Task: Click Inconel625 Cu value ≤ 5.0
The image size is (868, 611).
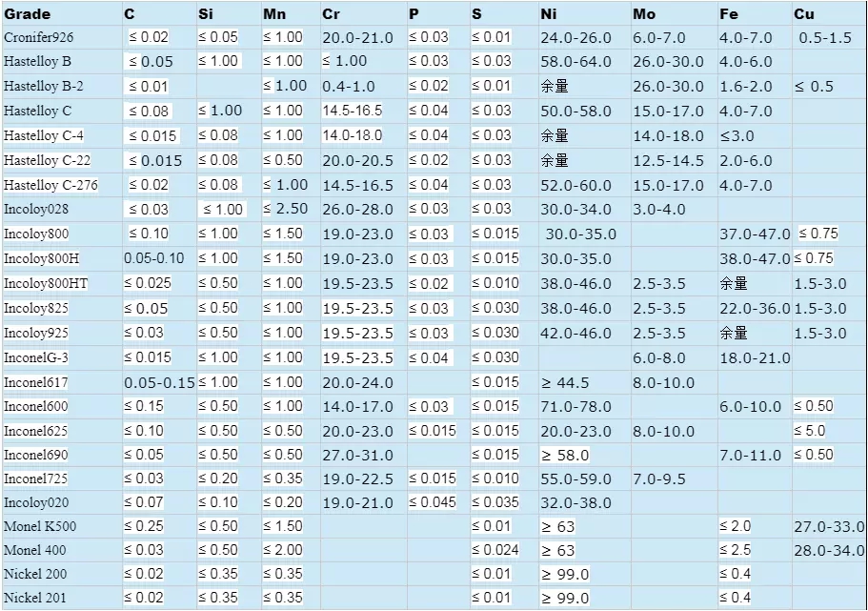Action: click(x=810, y=431)
